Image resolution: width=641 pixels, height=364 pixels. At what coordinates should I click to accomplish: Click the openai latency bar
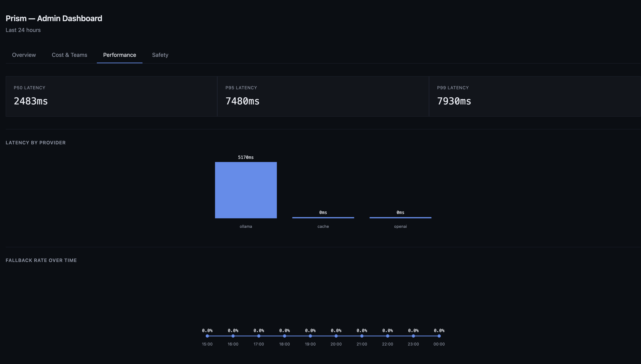pos(401,217)
